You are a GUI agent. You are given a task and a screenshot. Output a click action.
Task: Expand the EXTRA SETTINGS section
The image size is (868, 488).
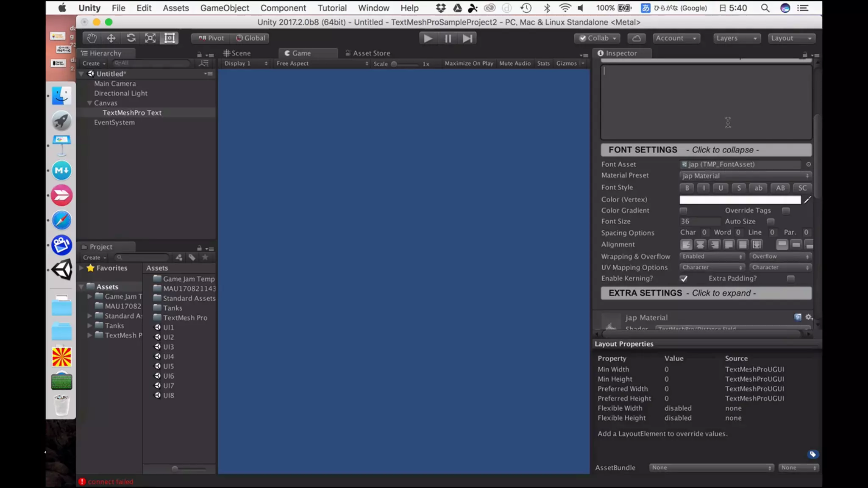point(706,293)
